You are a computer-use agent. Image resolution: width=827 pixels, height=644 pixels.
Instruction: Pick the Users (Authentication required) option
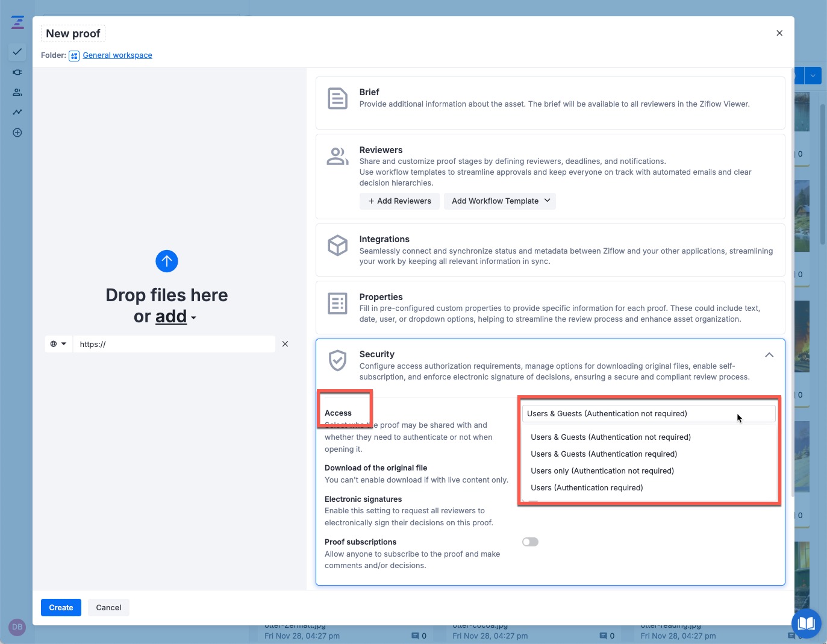coord(587,488)
